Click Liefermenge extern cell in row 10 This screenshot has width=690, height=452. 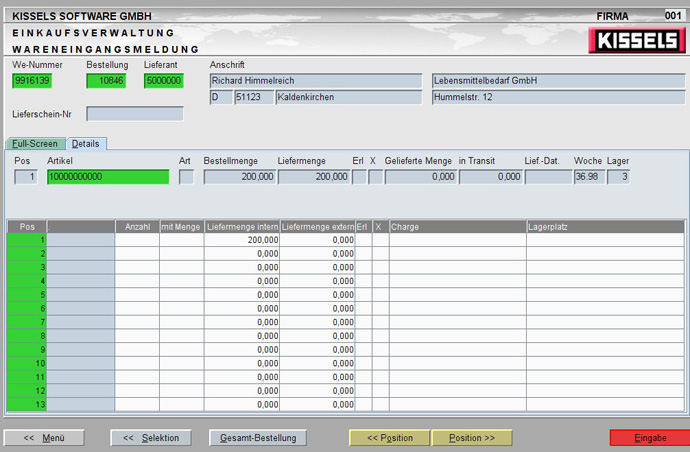tap(317, 363)
